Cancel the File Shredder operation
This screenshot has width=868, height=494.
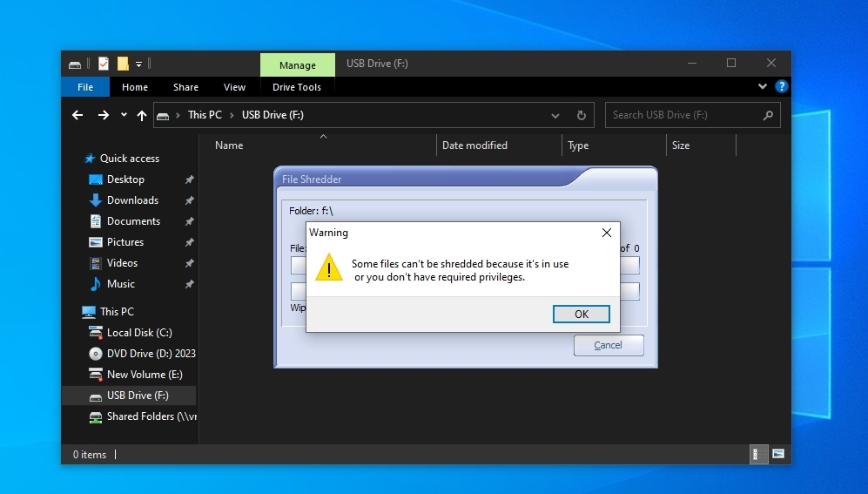pyautogui.click(x=609, y=345)
